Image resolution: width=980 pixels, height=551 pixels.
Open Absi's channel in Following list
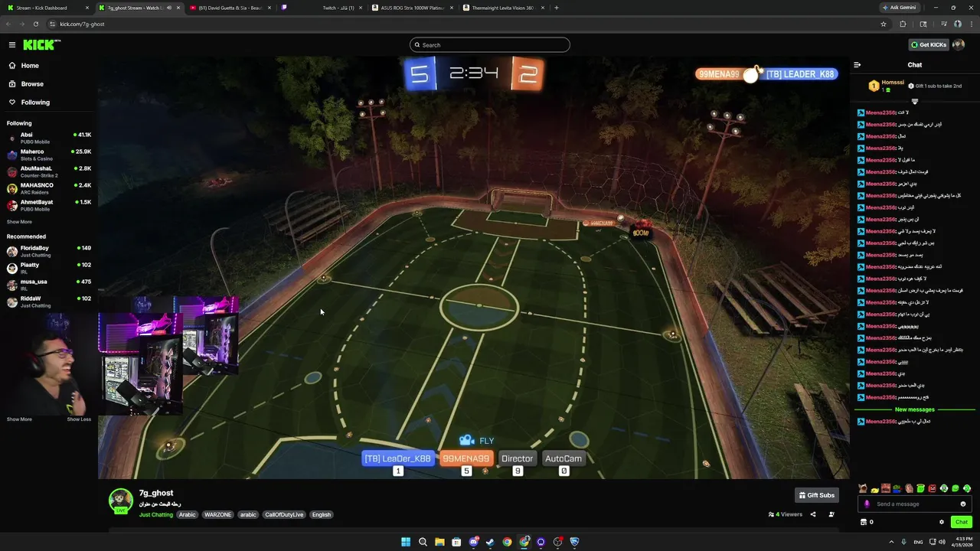point(49,138)
